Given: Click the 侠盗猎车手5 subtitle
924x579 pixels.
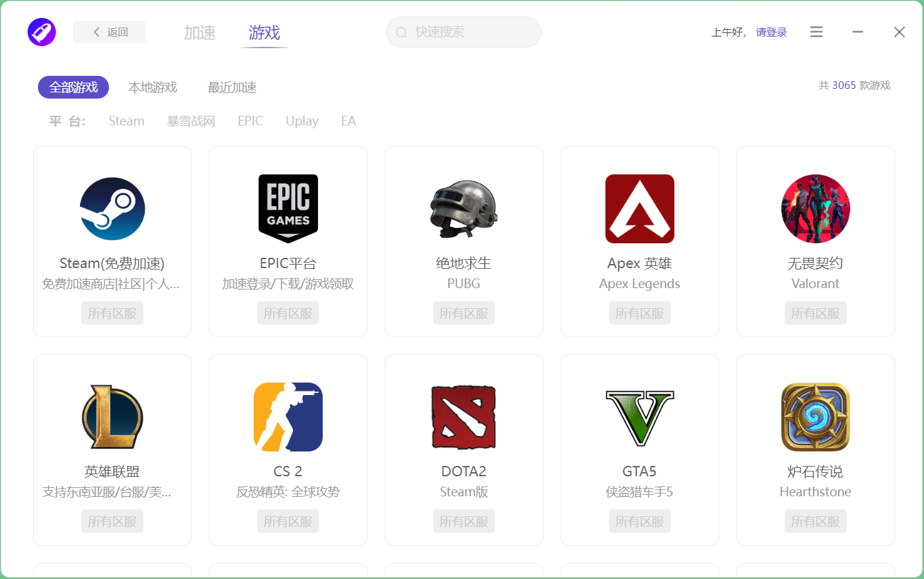Looking at the screenshot, I should click(640, 491).
